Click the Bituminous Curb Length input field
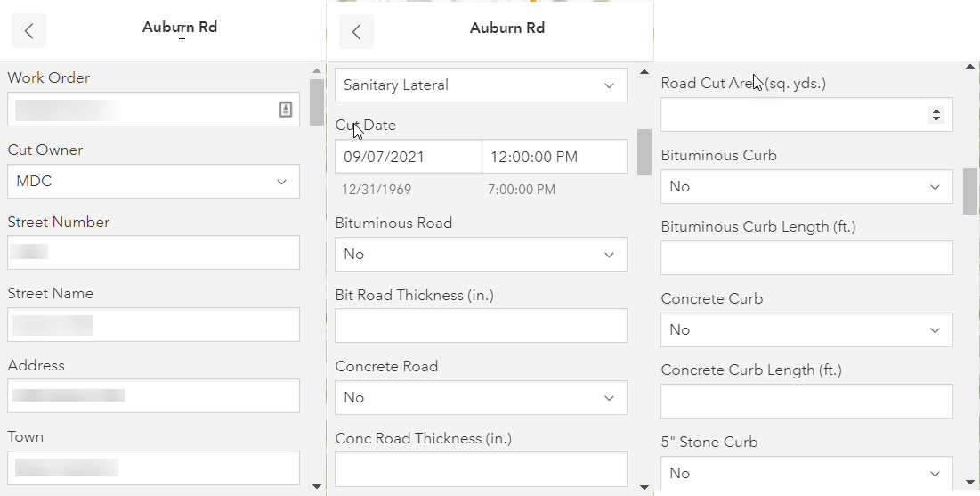Viewport: 980px width, 496px height. [x=806, y=258]
